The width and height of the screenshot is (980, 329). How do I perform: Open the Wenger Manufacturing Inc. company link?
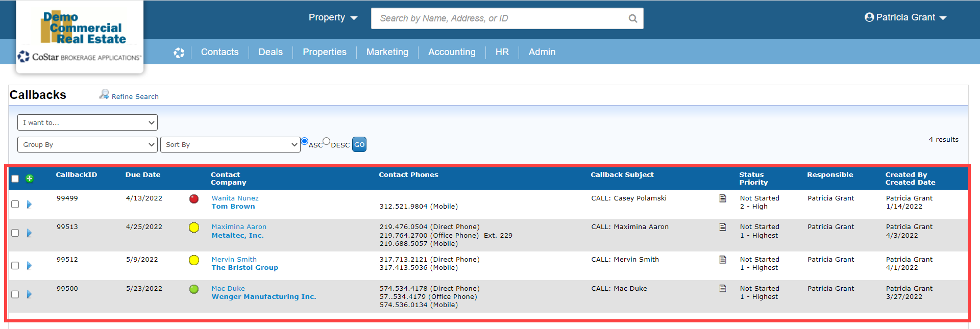tap(264, 297)
